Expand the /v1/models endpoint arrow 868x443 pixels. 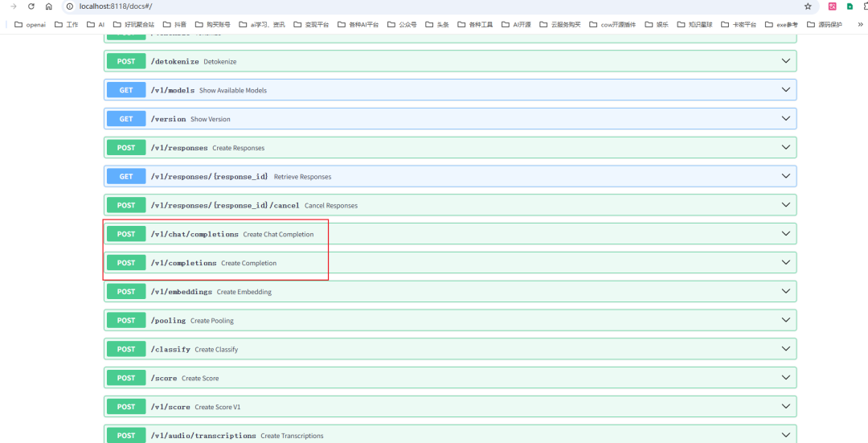[x=785, y=90]
